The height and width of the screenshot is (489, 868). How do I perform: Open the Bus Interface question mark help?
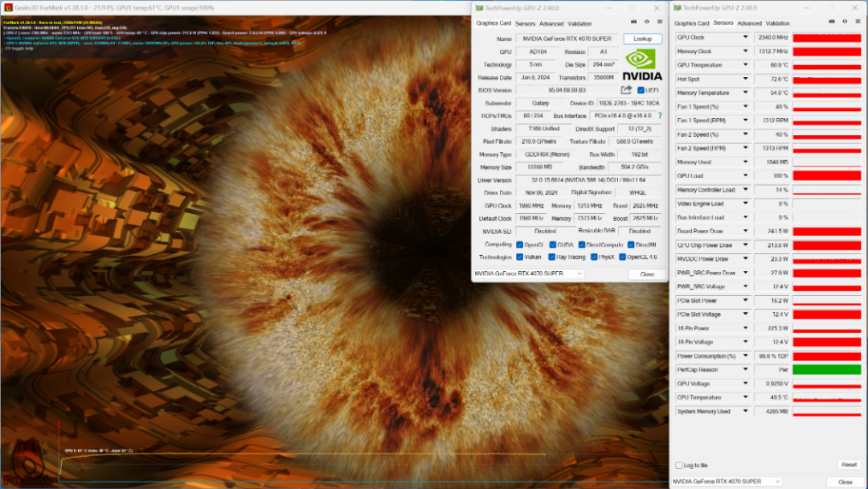[x=660, y=116]
